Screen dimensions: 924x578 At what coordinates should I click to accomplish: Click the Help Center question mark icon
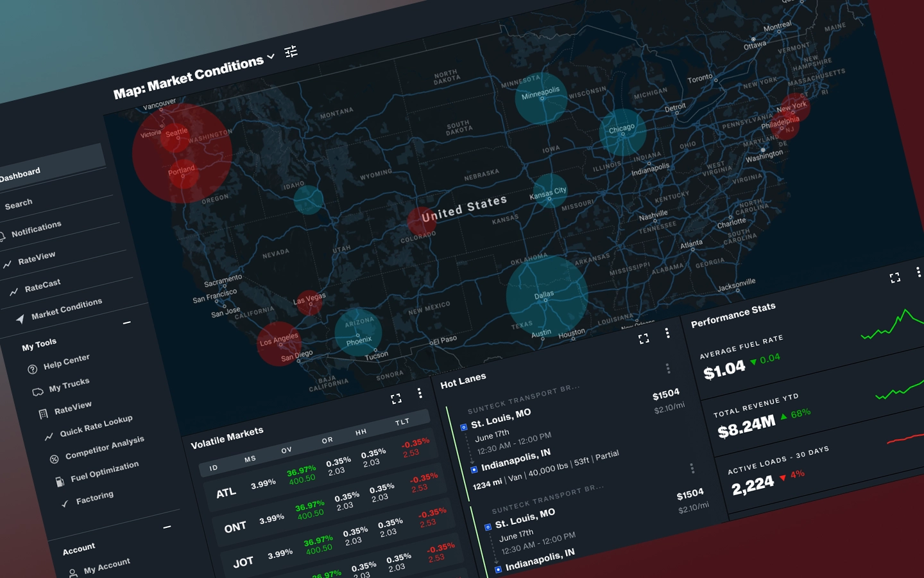click(x=33, y=369)
